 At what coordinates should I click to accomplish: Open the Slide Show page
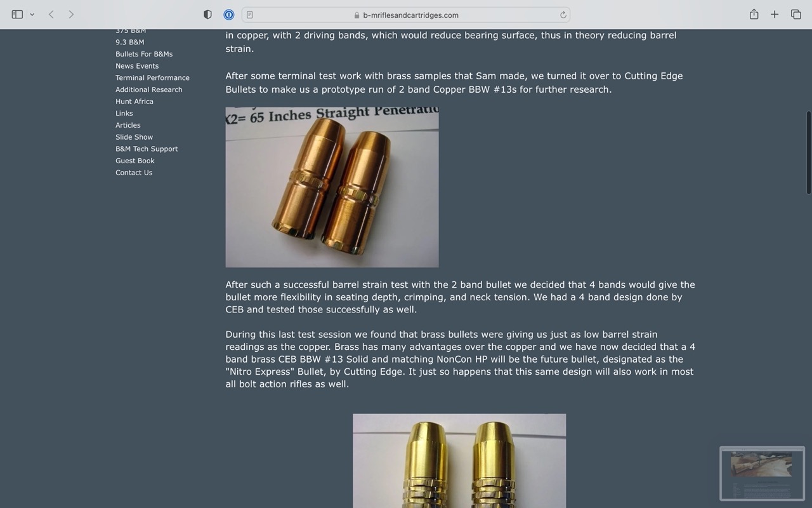coord(134,137)
